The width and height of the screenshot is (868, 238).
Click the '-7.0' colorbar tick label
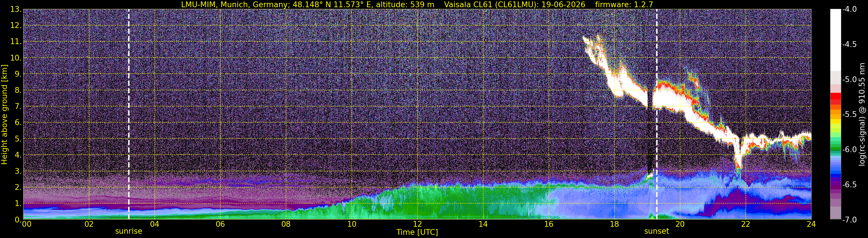point(849,220)
